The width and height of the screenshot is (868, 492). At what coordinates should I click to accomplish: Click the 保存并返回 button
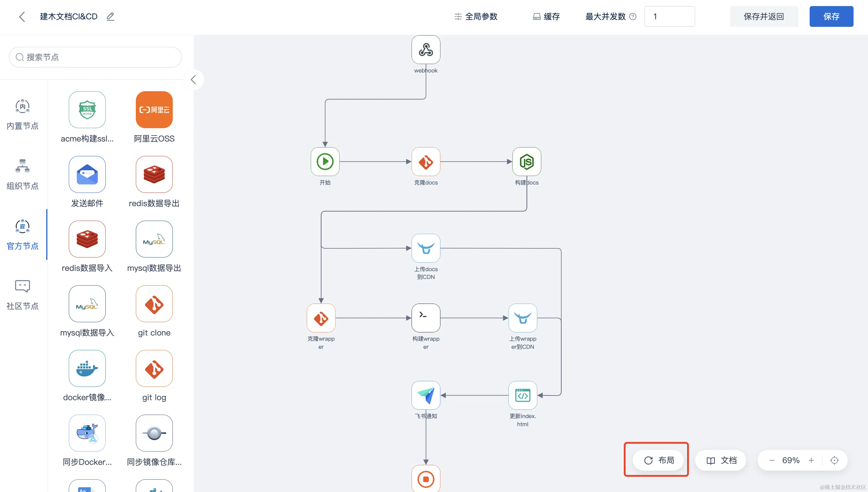763,16
